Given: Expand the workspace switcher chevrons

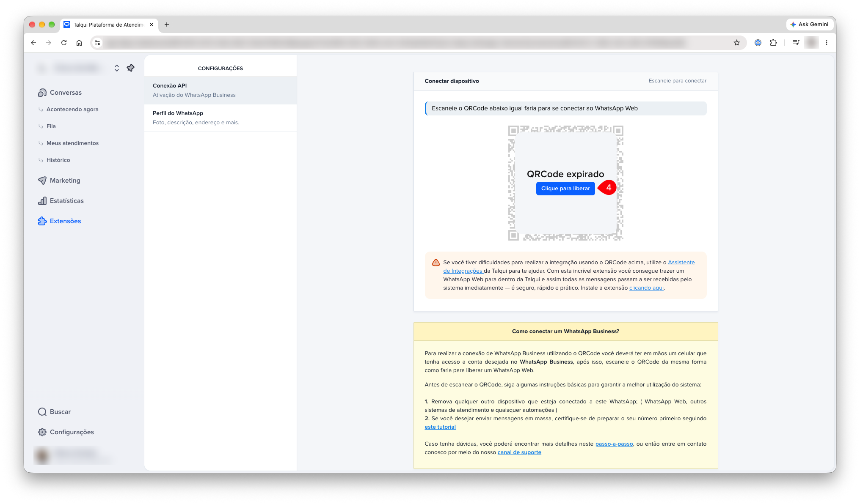Looking at the screenshot, I should click(117, 68).
